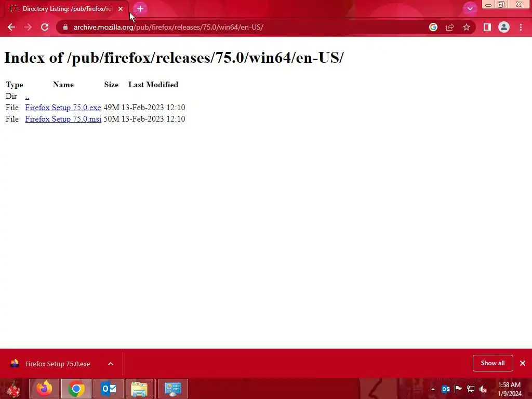Select the Directory Listing tab

pos(66,9)
